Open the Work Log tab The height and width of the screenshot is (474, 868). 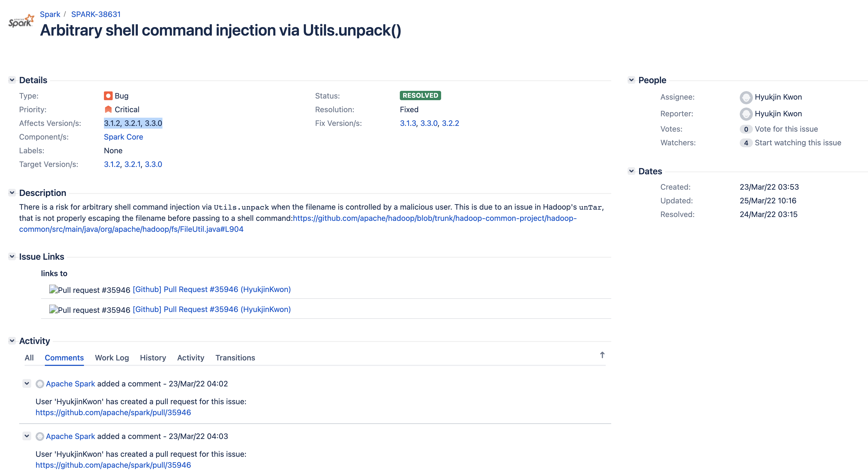[112, 358]
